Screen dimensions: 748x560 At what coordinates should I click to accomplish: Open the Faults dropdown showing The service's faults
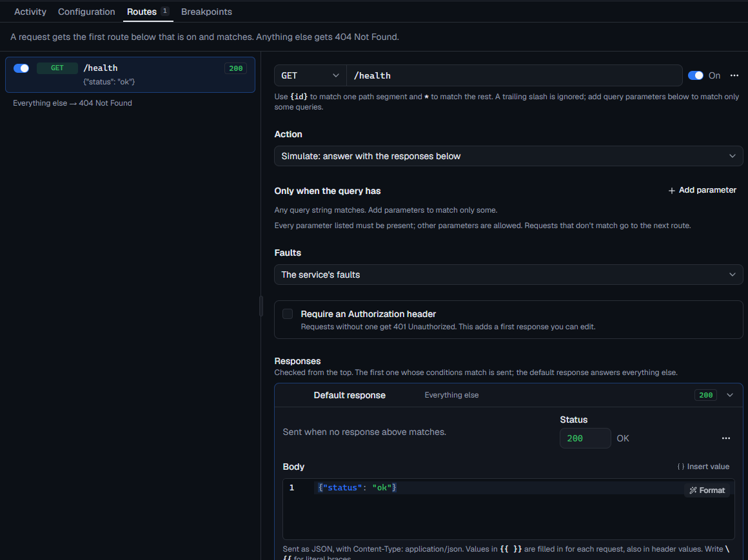509,275
